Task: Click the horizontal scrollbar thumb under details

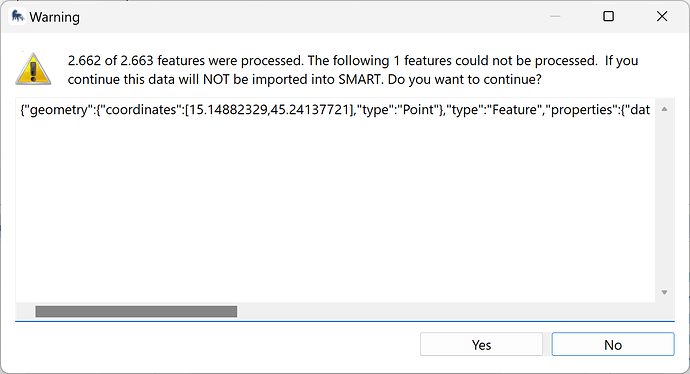Action: pyautogui.click(x=136, y=312)
